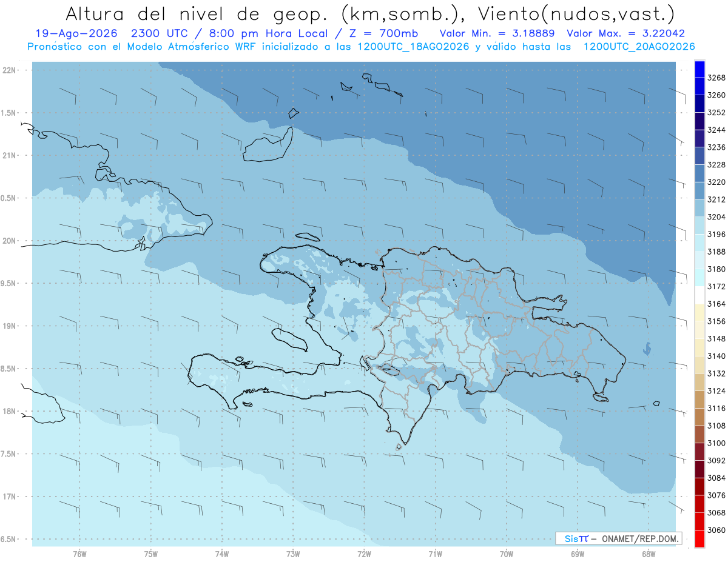Click the '1.5N' latitude label
The height and width of the screenshot is (562, 728).
[8, 113]
